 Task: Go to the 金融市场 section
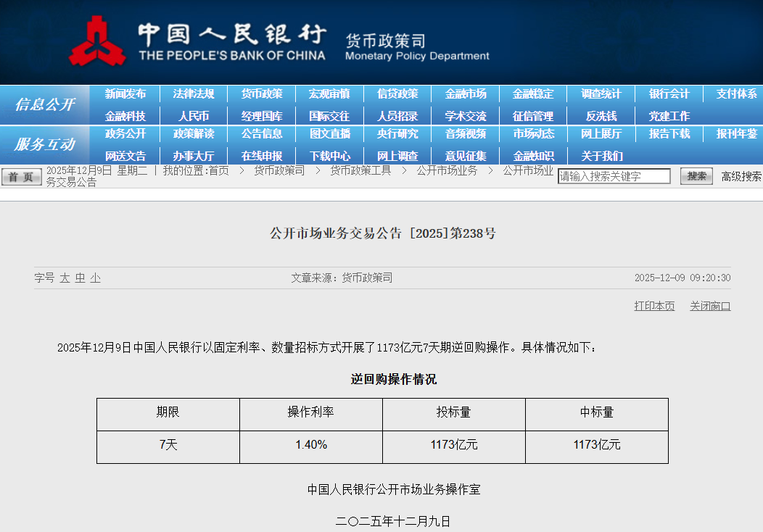pos(466,94)
